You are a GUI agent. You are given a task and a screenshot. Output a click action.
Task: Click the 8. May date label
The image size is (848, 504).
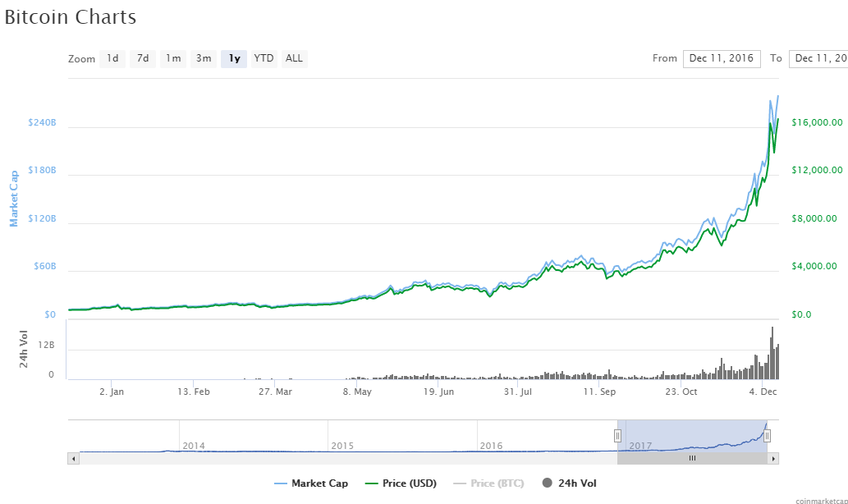(357, 392)
